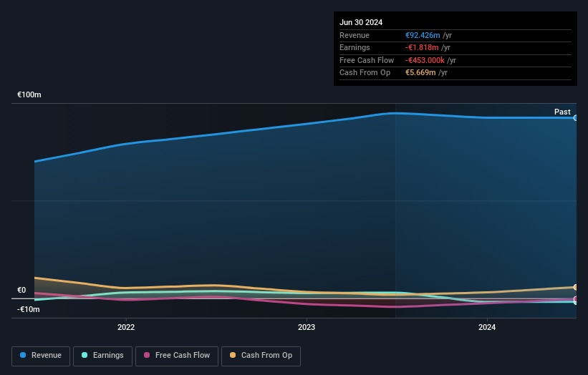Click the €0 y-axis label

click(21, 290)
